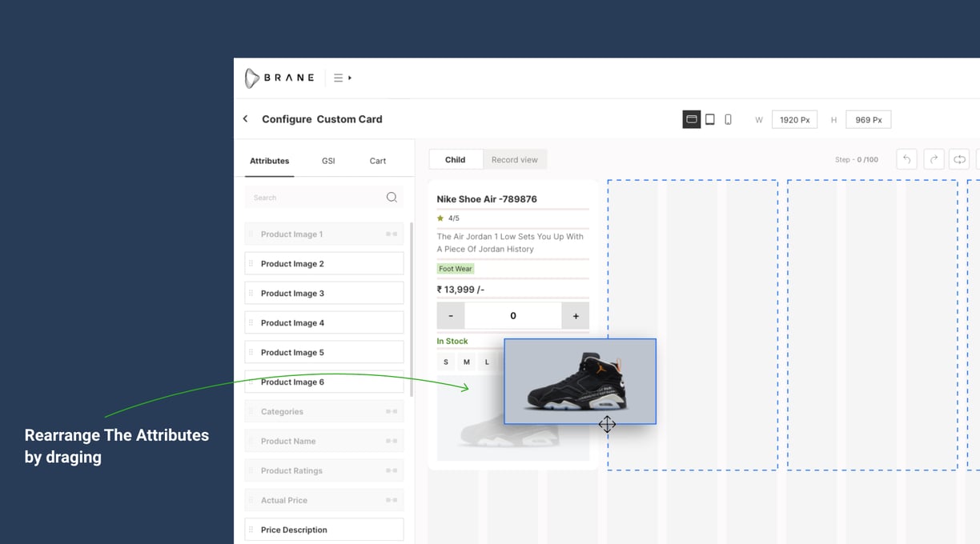
Task: Click the Product Name attribute row
Action: point(324,441)
